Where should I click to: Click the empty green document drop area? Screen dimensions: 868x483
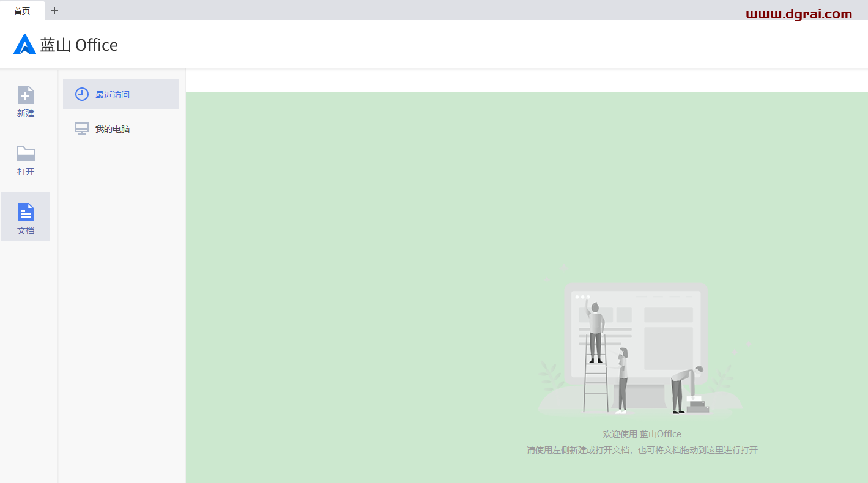pos(367,245)
